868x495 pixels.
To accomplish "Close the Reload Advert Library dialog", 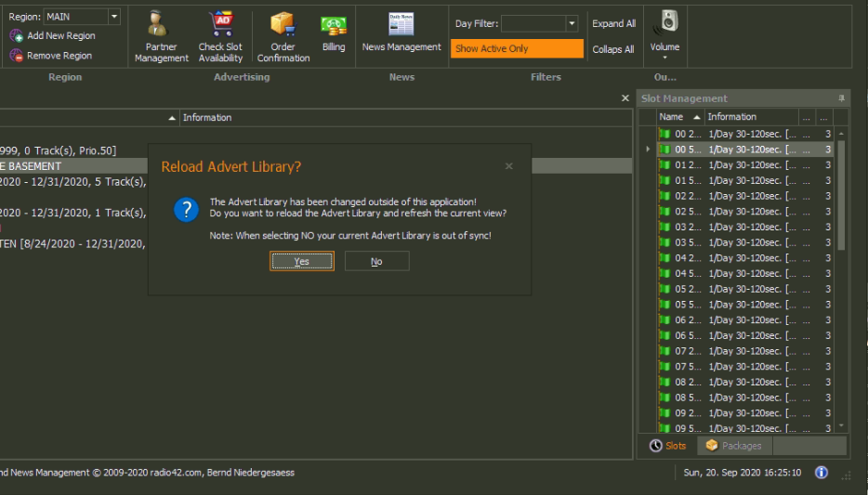I will [508, 166].
